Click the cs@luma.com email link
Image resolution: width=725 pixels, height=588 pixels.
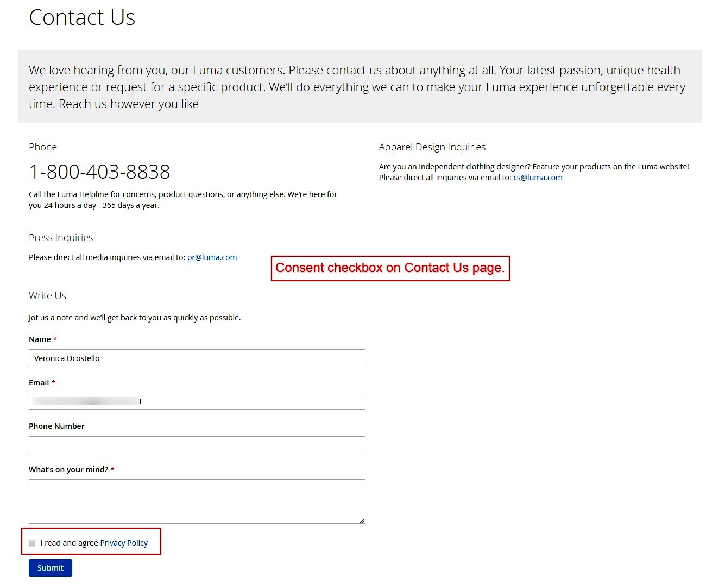click(x=538, y=178)
